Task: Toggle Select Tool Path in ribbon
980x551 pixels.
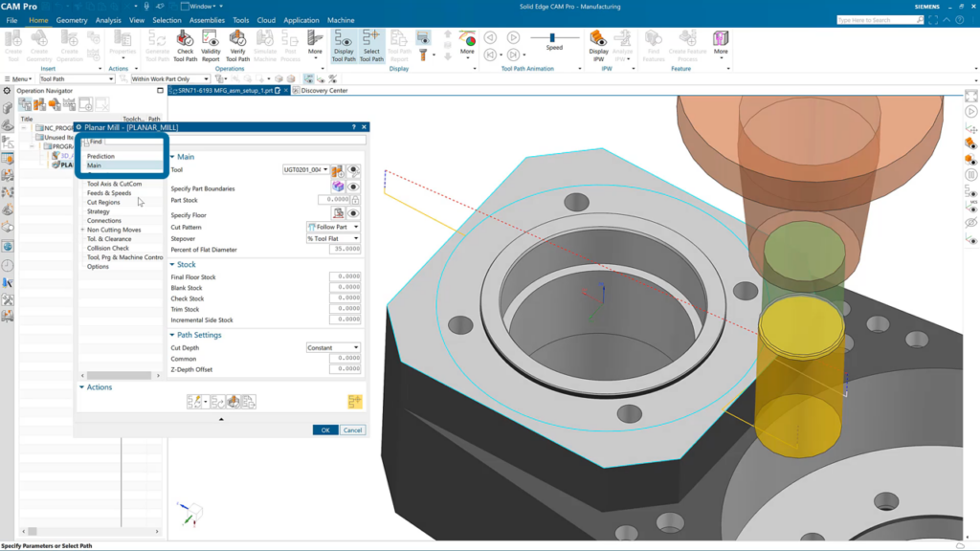Action: (x=371, y=39)
